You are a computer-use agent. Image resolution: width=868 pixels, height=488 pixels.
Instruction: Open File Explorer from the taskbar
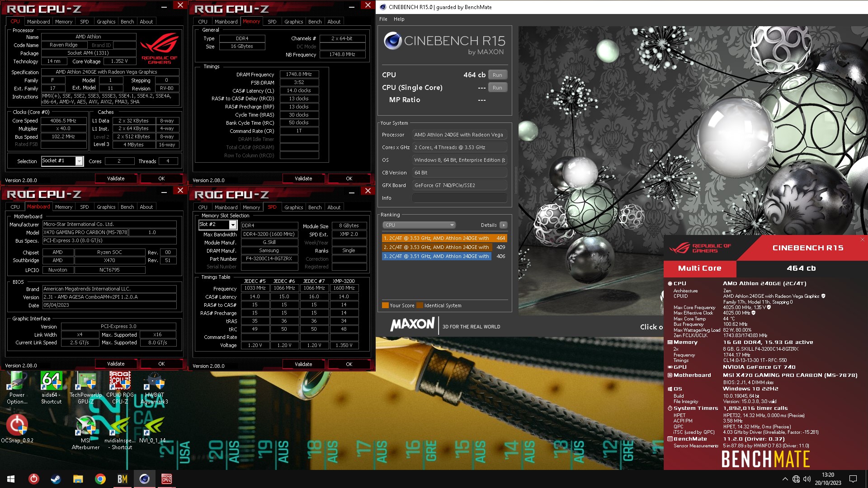click(78, 479)
